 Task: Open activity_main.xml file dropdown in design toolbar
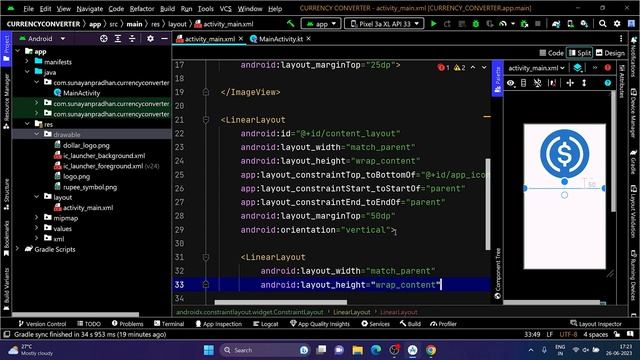(536, 68)
